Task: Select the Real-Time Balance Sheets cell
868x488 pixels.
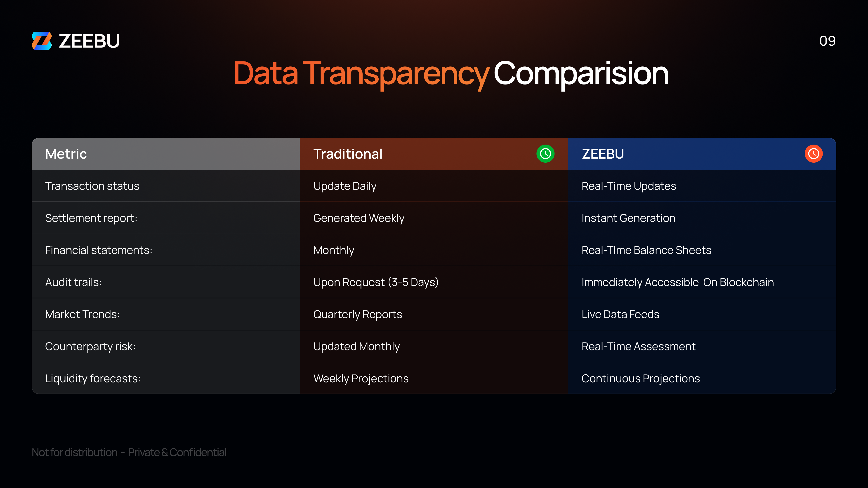Action: 646,250
